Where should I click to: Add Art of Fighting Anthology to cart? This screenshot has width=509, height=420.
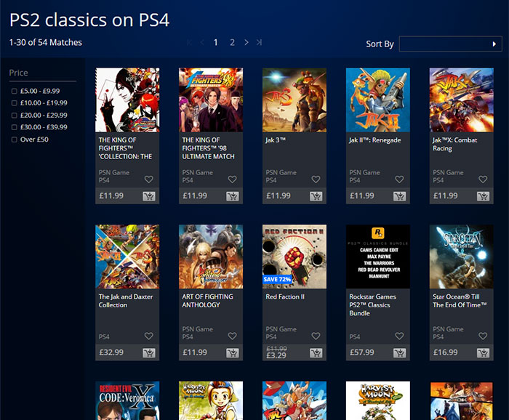[x=233, y=353]
